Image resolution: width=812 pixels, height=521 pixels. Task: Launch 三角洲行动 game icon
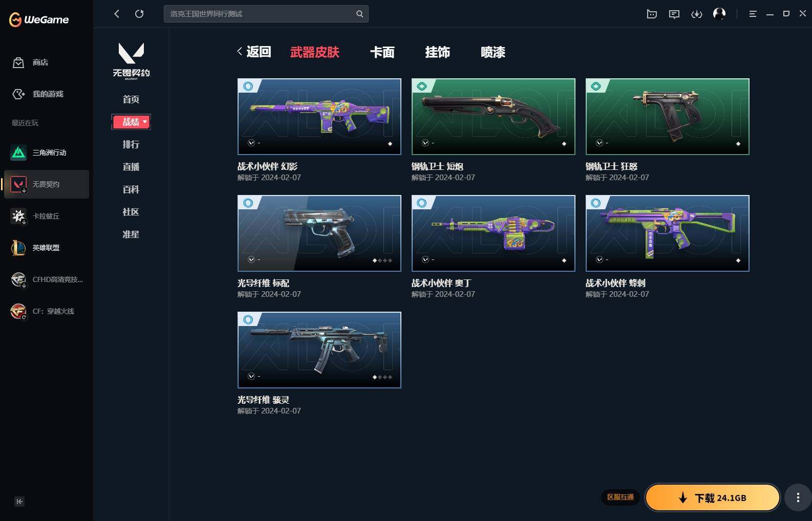18,153
